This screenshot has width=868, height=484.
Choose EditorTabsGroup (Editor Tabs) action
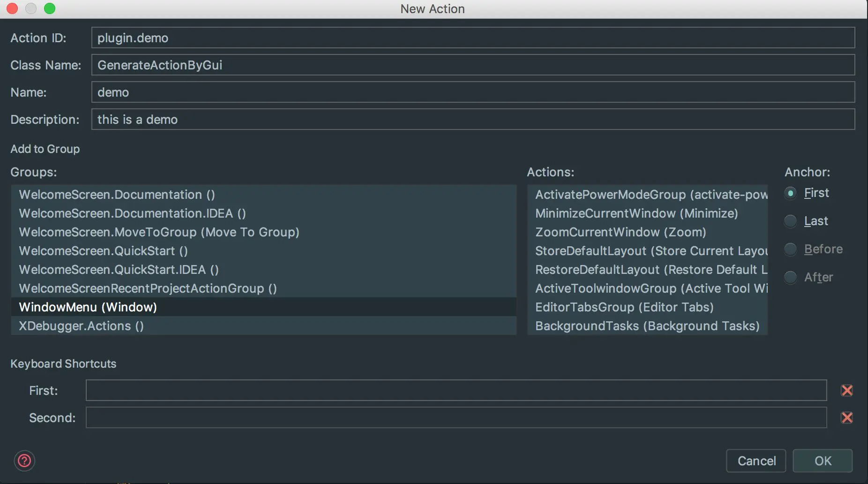click(x=624, y=307)
